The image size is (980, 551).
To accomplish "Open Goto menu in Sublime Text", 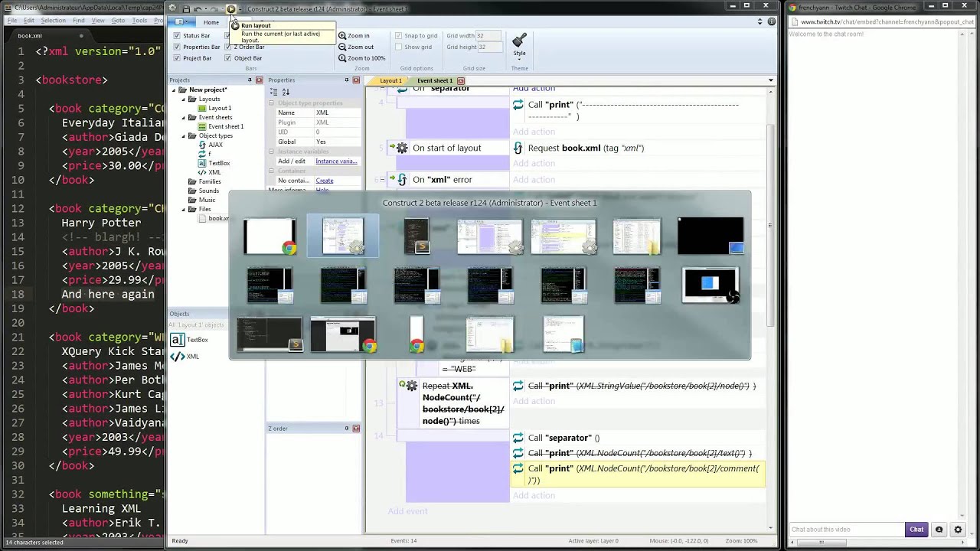I will click(119, 21).
